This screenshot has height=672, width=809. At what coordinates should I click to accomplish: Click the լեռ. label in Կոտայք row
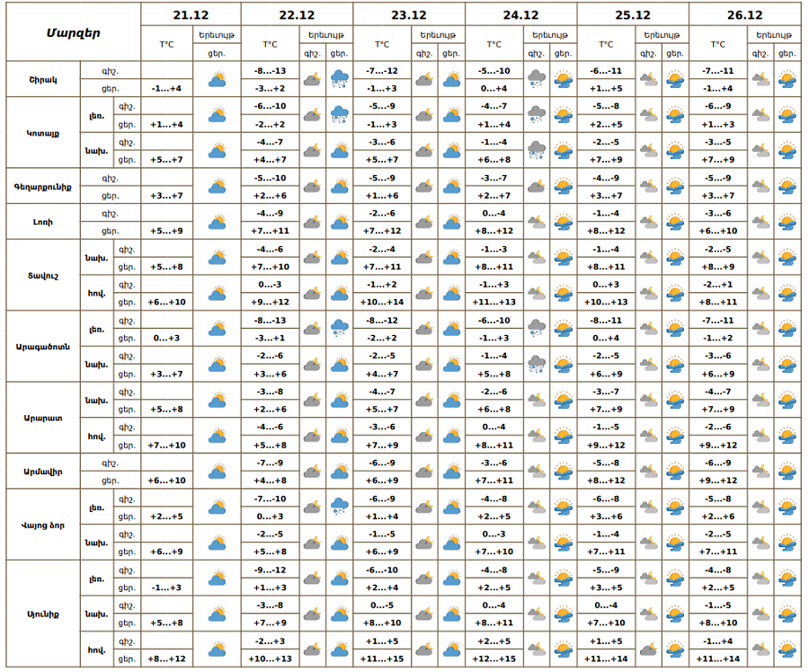tap(97, 116)
